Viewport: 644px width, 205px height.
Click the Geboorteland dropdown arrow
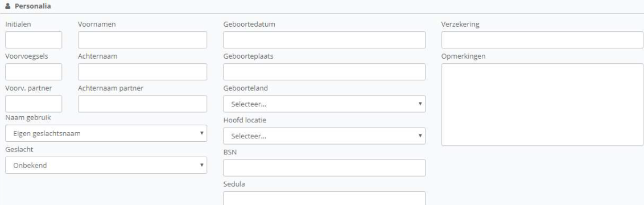tap(420, 104)
